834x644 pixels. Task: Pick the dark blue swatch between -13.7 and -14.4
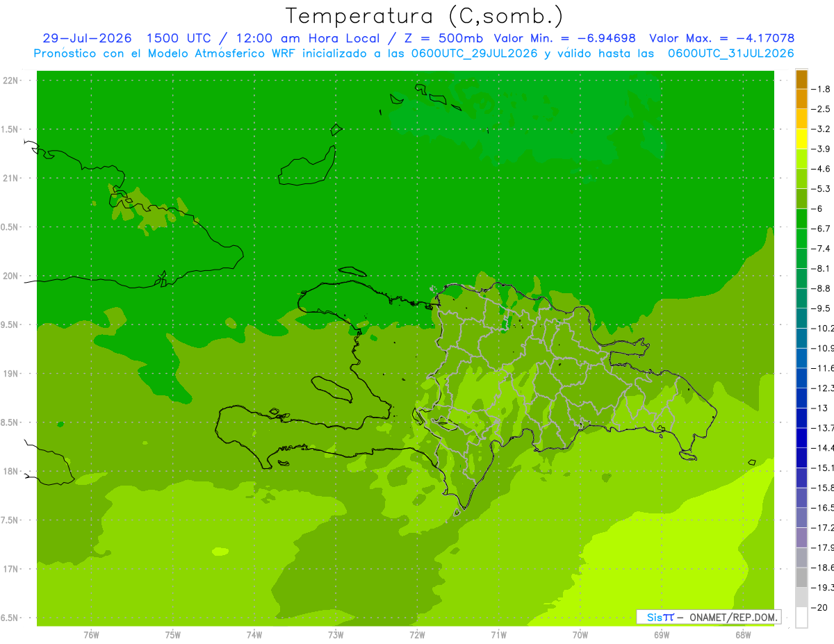[x=801, y=438]
